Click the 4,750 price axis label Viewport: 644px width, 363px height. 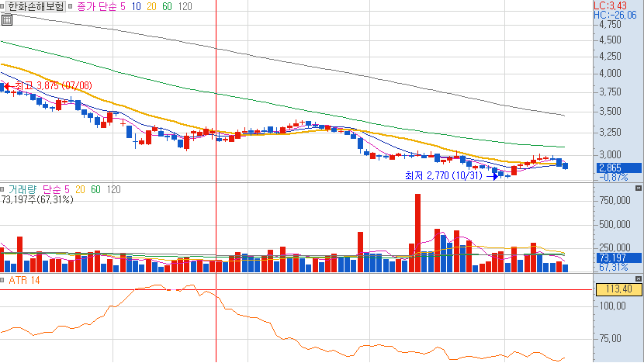[611, 24]
